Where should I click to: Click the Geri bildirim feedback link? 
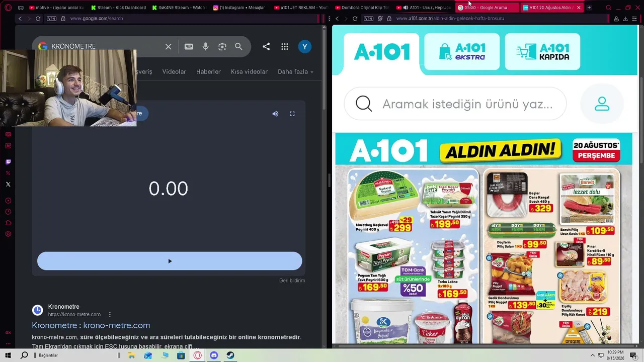[292, 281]
